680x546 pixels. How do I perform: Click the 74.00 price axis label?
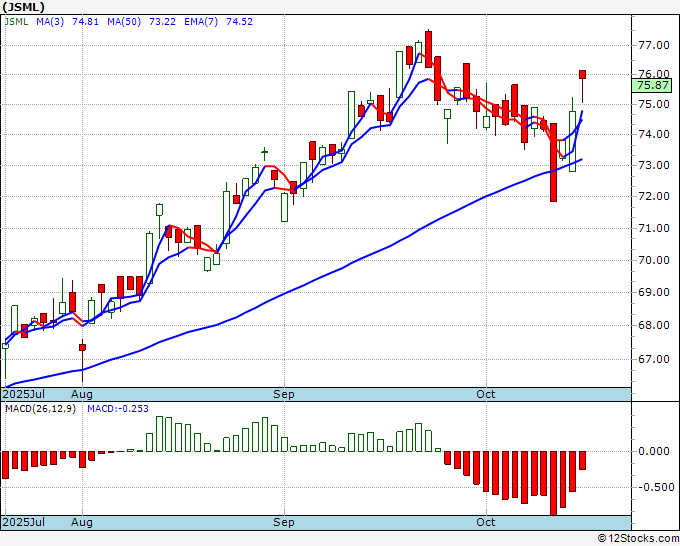(654, 134)
